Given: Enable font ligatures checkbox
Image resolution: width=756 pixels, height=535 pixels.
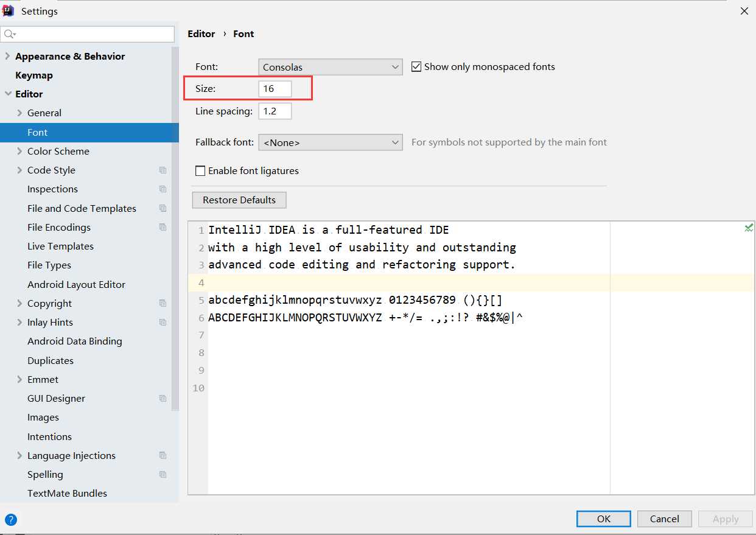Looking at the screenshot, I should (x=200, y=171).
